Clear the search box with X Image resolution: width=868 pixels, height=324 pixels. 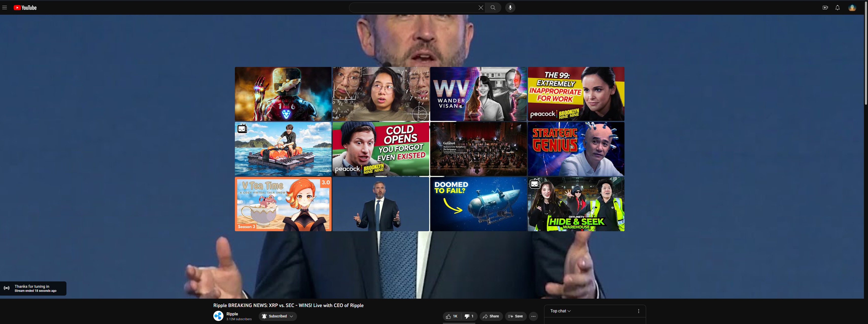(481, 8)
